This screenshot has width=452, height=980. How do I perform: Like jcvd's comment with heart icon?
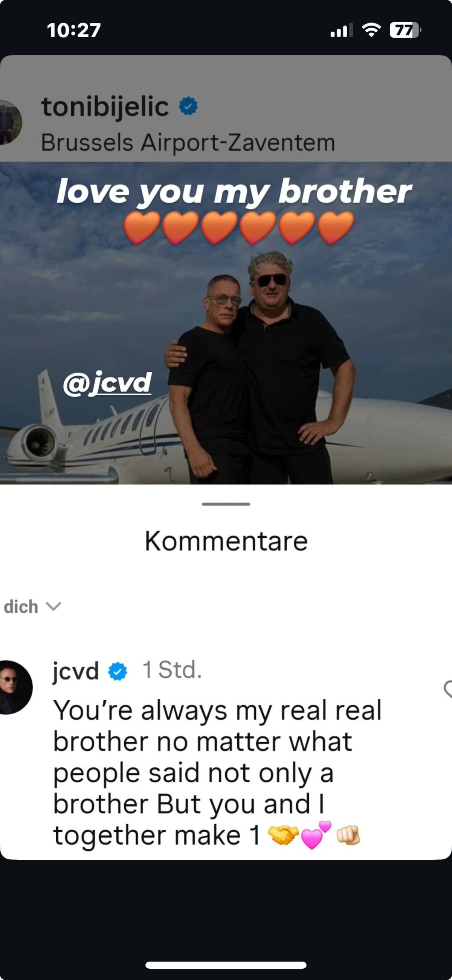coord(448,689)
